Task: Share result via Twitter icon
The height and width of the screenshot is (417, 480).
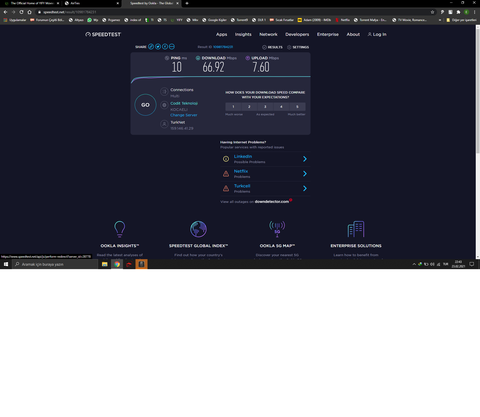Action: click(x=158, y=47)
